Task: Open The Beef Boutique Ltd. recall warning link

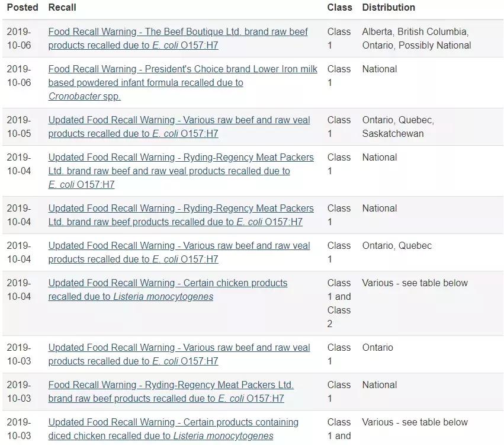Action: point(178,32)
